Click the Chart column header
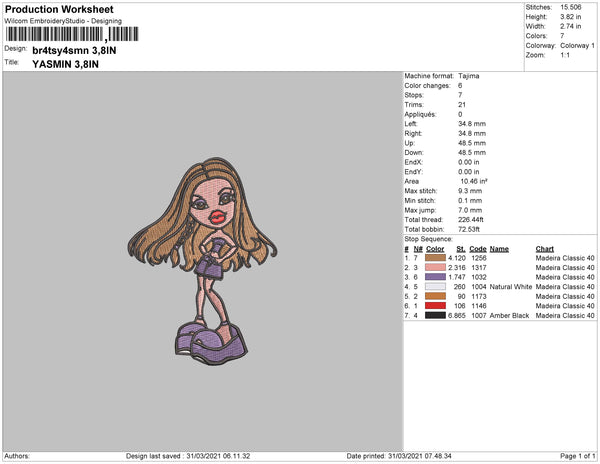Image resolution: width=600 pixels, height=464 pixels. coord(545,249)
